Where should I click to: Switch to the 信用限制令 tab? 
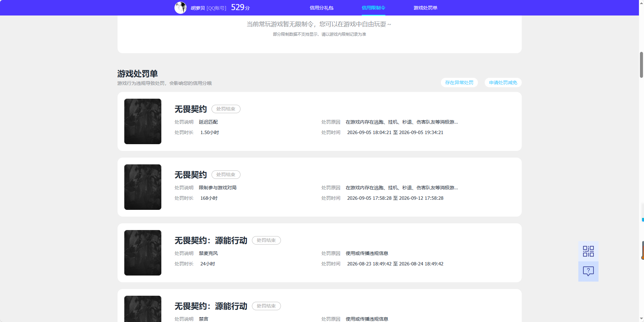(x=374, y=8)
